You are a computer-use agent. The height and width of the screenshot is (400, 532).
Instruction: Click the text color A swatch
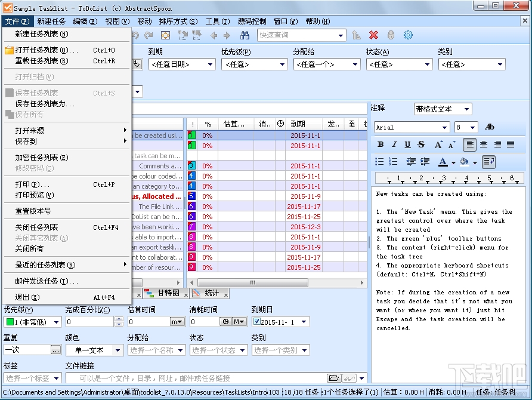[x=443, y=162]
